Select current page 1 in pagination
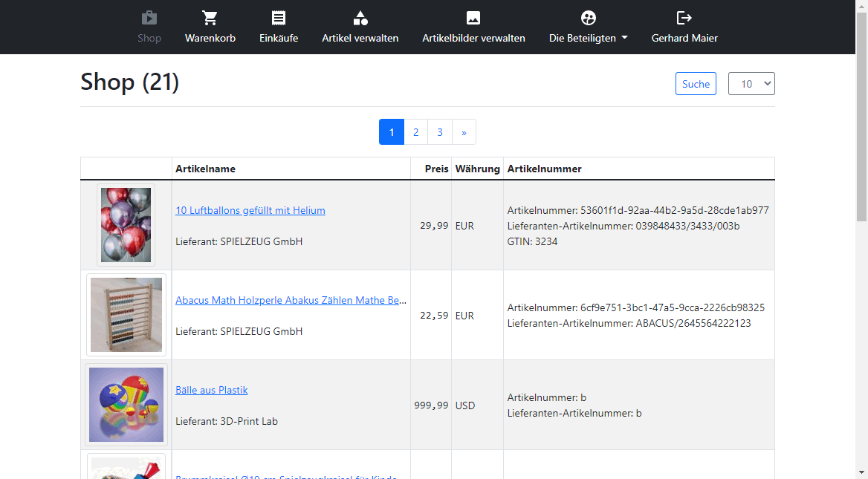 pyautogui.click(x=392, y=132)
